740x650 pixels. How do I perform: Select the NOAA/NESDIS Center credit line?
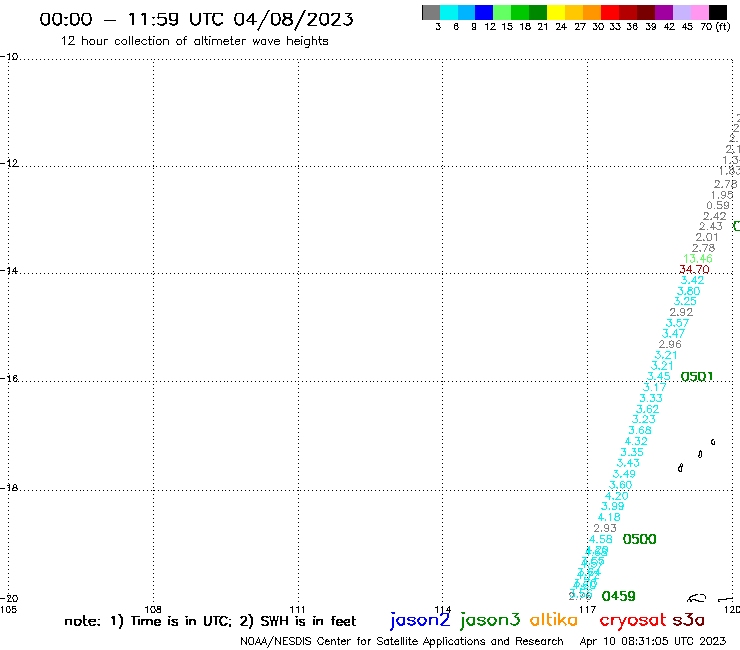click(402, 641)
